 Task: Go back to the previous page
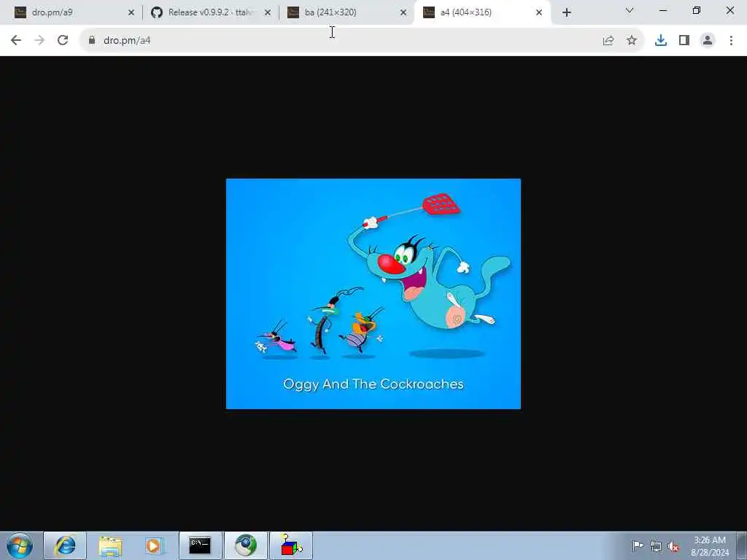(x=16, y=41)
